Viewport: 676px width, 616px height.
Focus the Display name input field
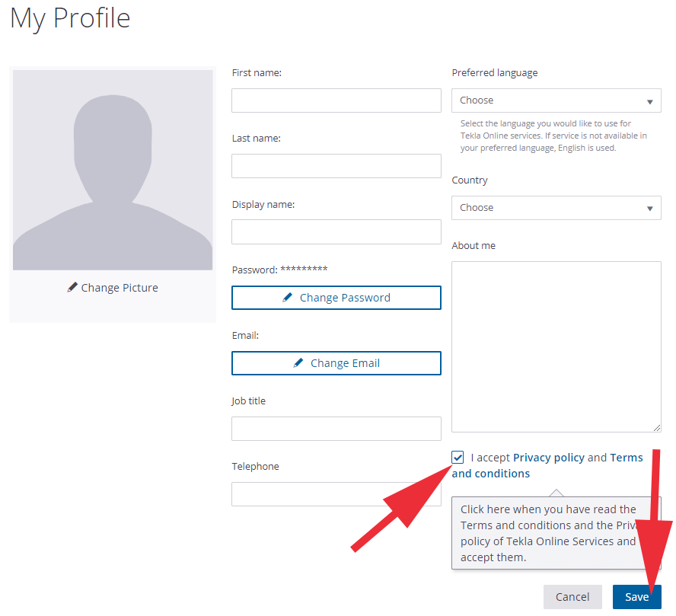point(336,232)
